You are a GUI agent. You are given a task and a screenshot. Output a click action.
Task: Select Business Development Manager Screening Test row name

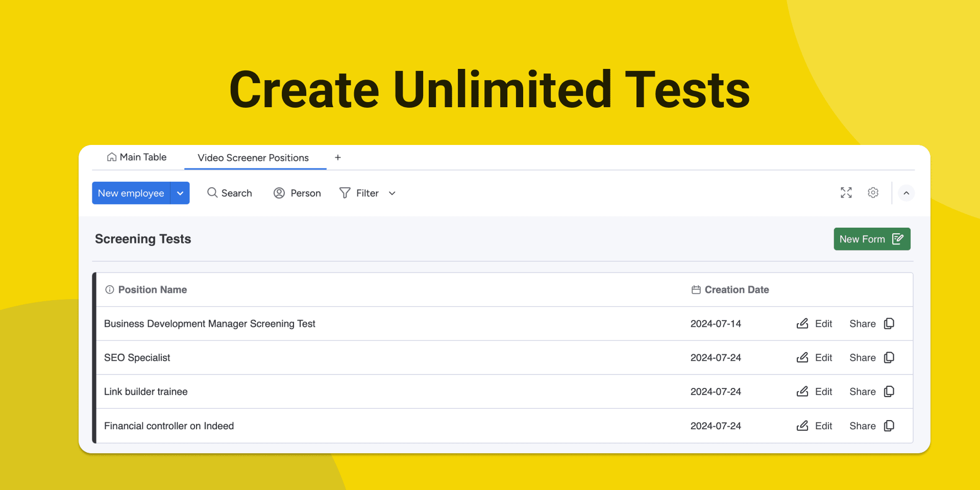[210, 324]
